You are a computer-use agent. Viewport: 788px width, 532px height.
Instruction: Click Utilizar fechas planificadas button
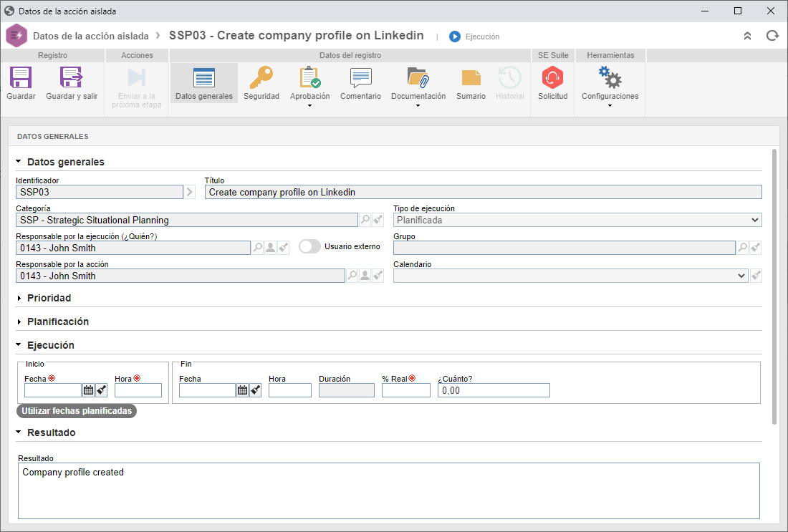[x=77, y=411]
